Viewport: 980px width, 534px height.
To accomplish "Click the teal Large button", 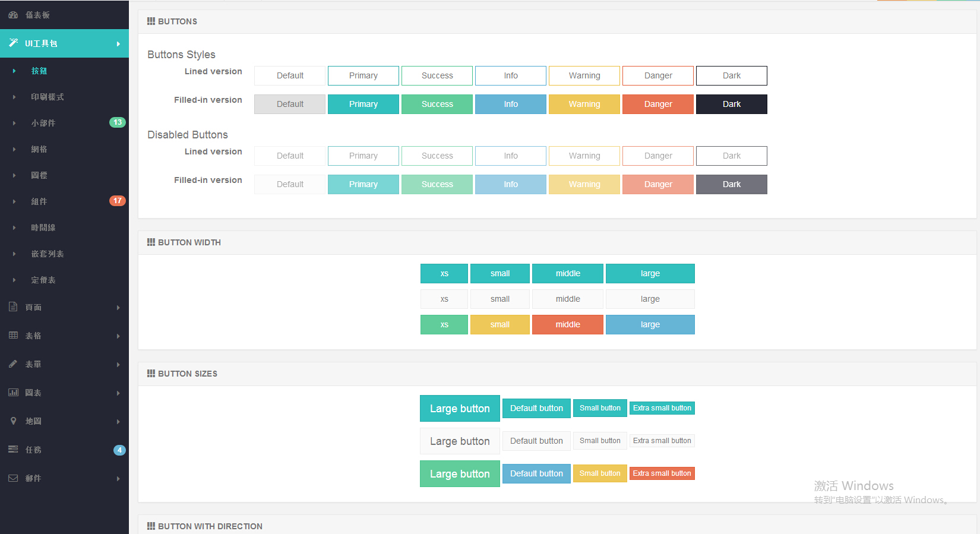I will [460, 409].
